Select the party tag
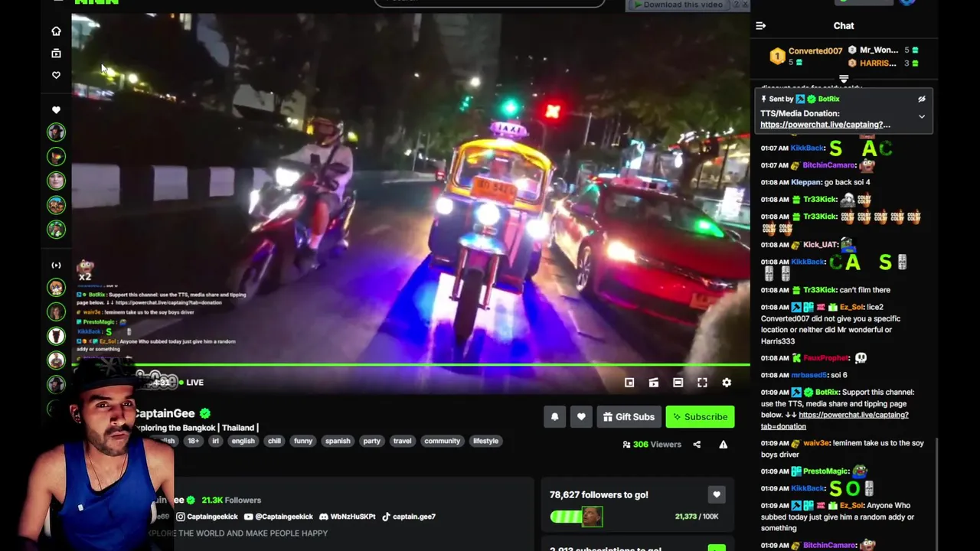Image resolution: width=980 pixels, height=551 pixels. 371,441
